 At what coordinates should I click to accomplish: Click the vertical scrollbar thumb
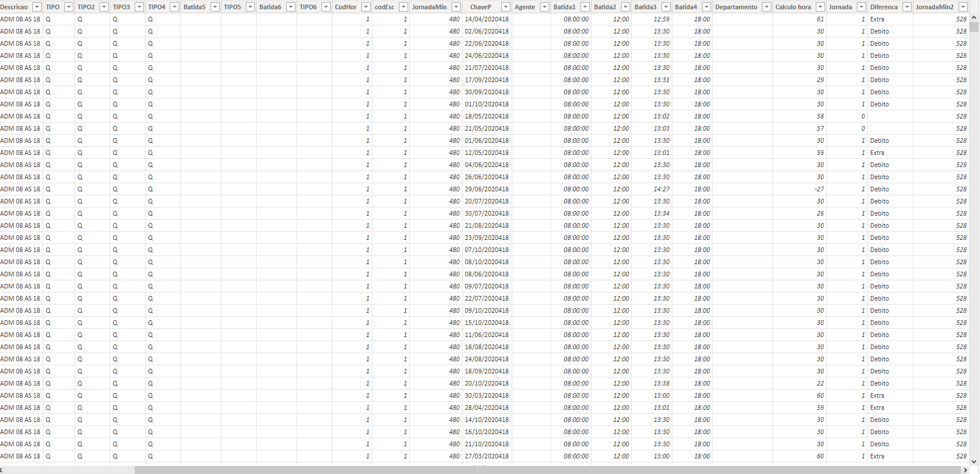pyautogui.click(x=974, y=27)
